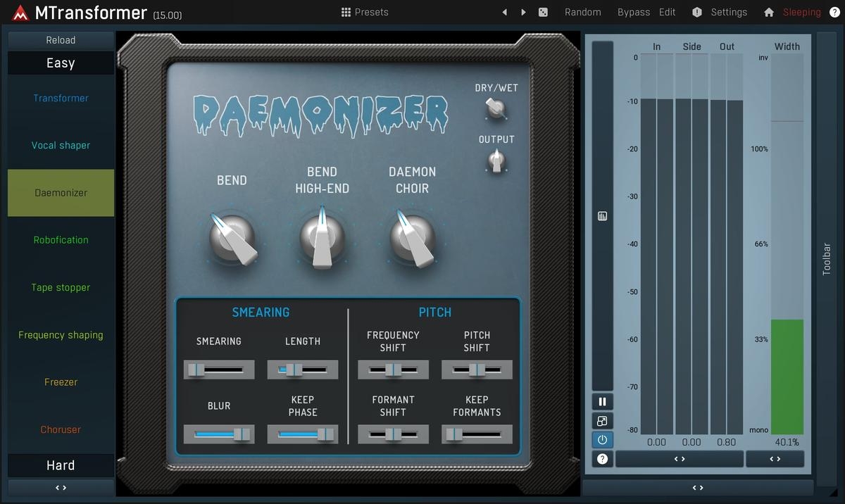Expand the arrows below device list
This screenshot has height=504, width=845.
61,487
